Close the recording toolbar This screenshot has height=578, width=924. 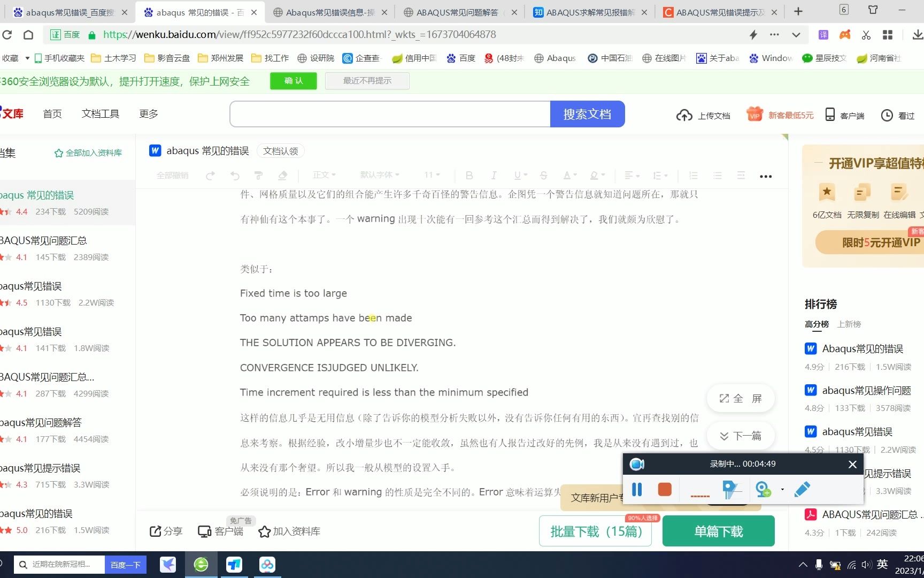(x=853, y=465)
